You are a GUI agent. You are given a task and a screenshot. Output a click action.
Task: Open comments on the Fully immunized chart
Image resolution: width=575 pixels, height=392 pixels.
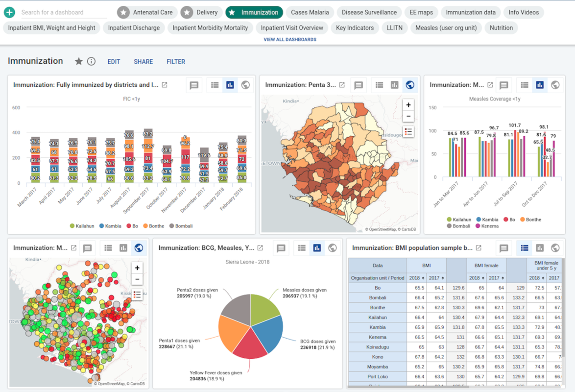[193, 84]
